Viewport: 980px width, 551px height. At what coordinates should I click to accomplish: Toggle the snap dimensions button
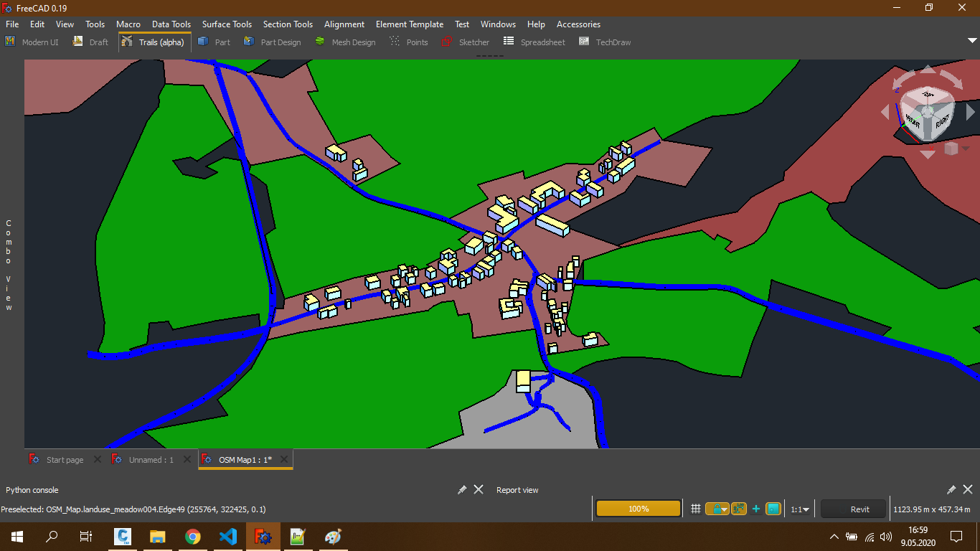point(739,509)
